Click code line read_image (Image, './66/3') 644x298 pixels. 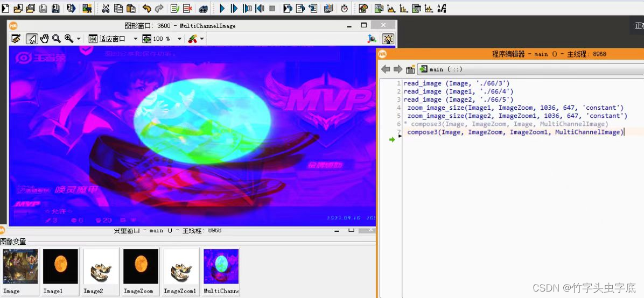pyautogui.click(x=456, y=83)
